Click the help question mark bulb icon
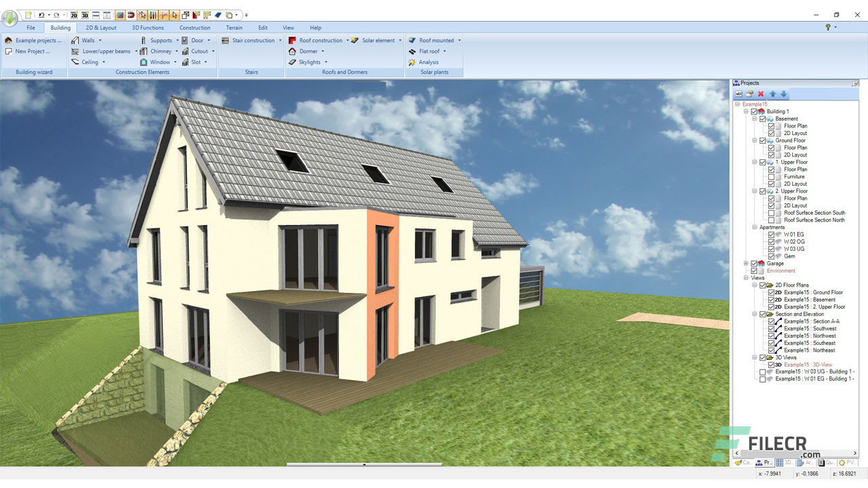Screen dimensions: 868x488 pos(827,27)
